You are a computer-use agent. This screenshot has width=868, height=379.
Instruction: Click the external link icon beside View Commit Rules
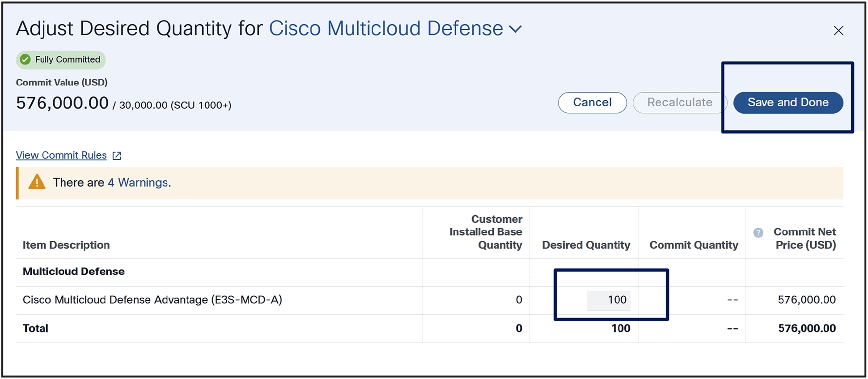point(117,156)
